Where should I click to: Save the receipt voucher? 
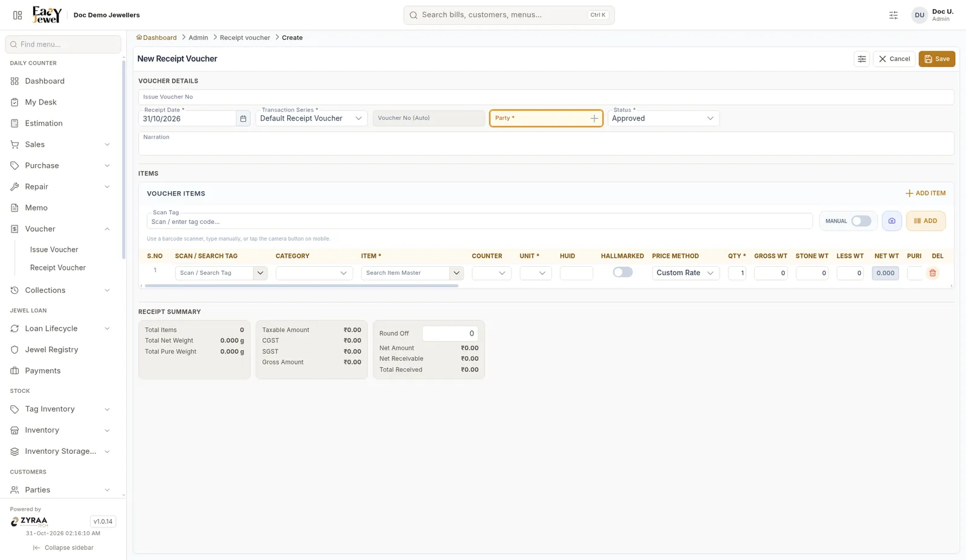pyautogui.click(x=936, y=59)
